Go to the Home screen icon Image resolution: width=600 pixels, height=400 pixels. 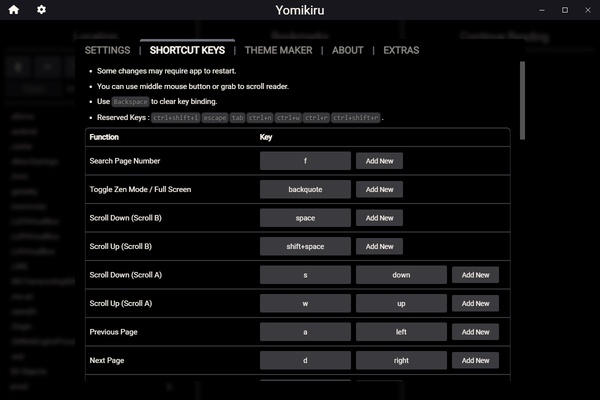click(x=14, y=10)
